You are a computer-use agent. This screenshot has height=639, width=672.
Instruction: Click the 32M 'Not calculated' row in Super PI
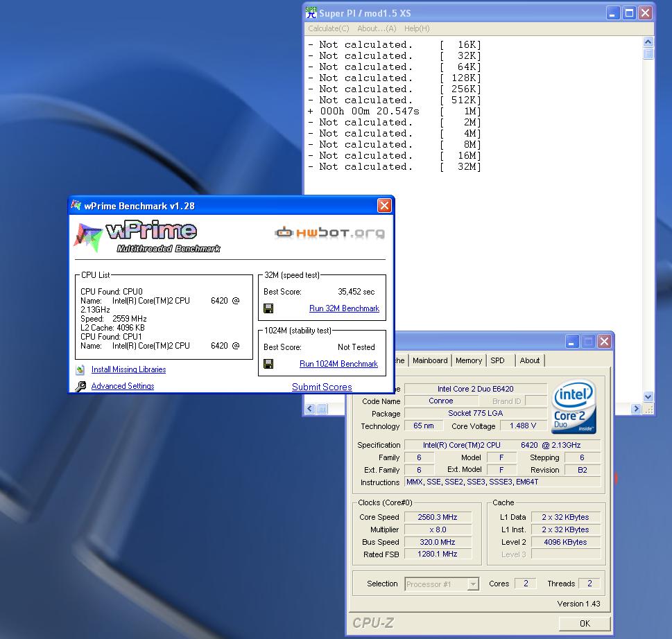(x=394, y=167)
